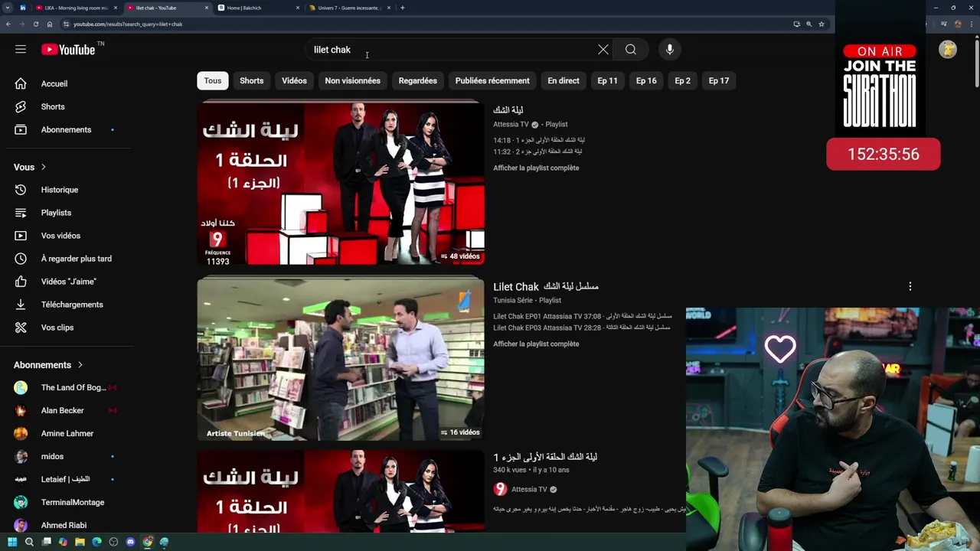Open the account avatar menu

tap(948, 50)
